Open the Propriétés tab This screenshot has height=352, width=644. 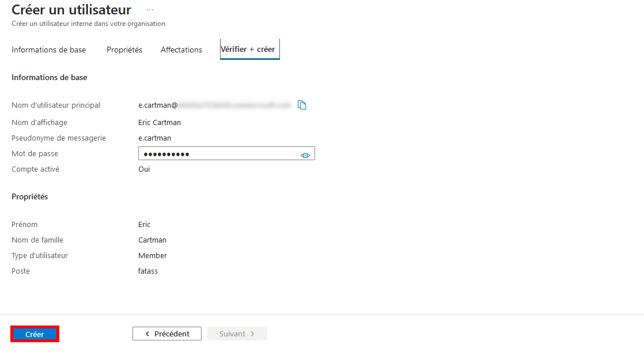[124, 50]
